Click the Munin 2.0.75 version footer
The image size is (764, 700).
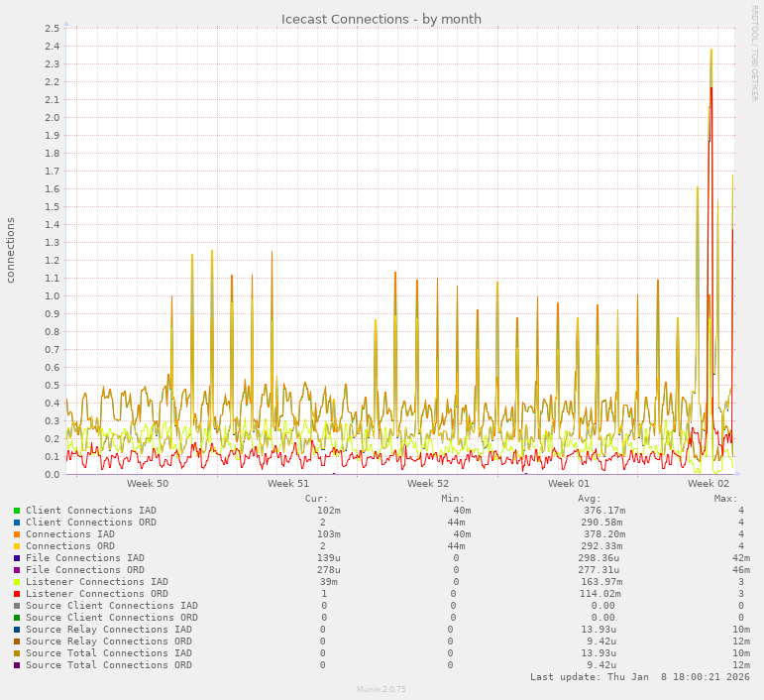click(382, 689)
